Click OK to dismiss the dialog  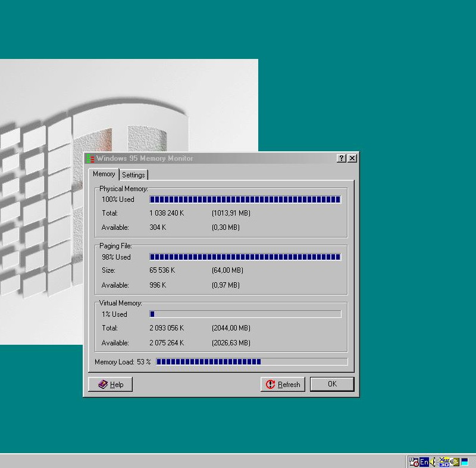332,384
